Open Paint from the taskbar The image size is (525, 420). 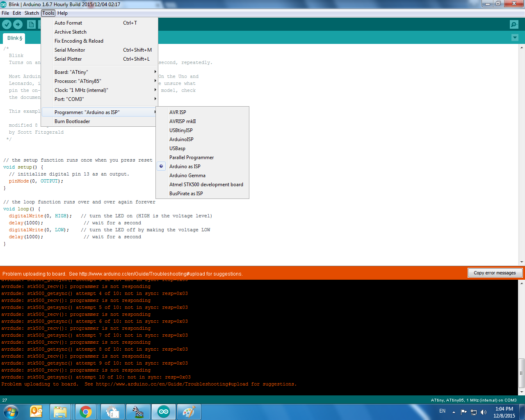point(189,411)
